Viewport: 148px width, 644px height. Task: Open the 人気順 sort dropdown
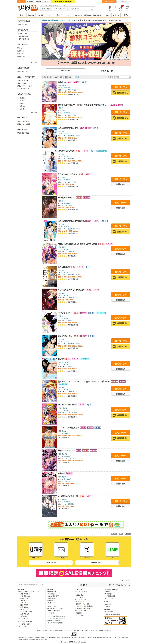pyautogui.click(x=122, y=77)
